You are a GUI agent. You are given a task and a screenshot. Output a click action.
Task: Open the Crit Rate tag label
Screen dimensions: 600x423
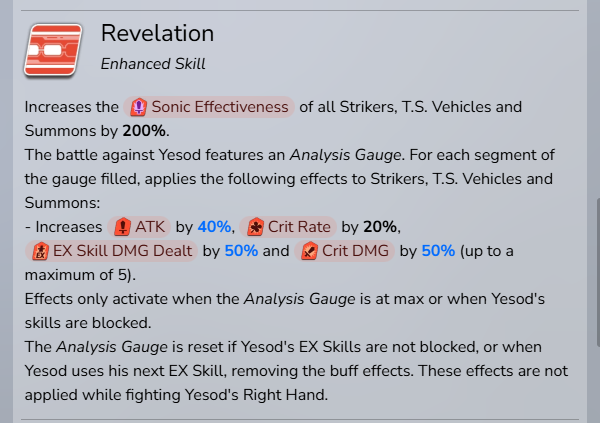click(x=300, y=226)
